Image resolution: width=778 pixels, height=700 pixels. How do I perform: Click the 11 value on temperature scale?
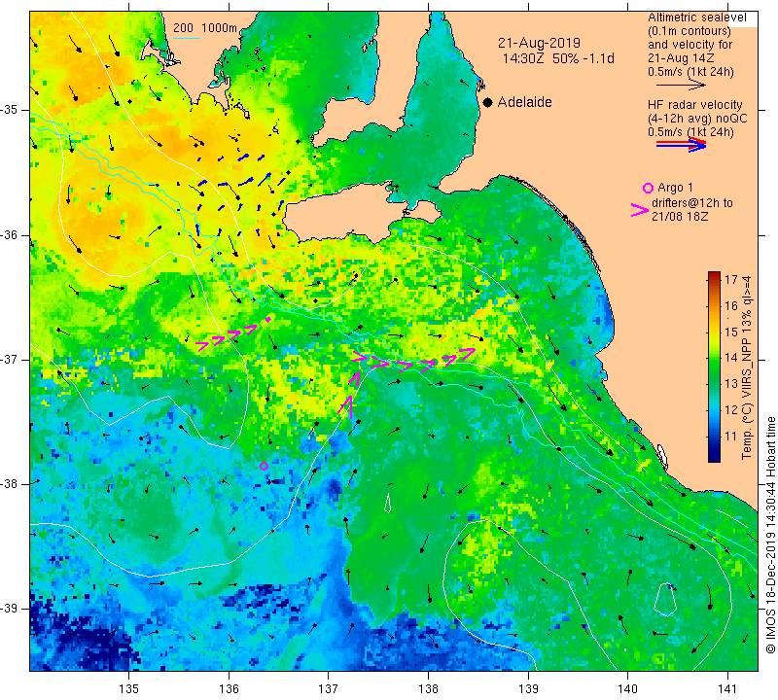pyautogui.click(x=731, y=437)
